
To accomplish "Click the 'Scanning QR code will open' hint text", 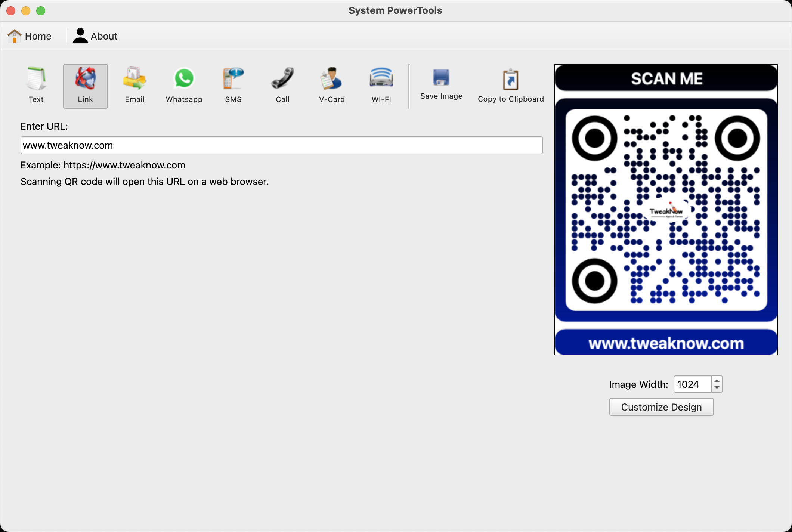I will pos(145,182).
